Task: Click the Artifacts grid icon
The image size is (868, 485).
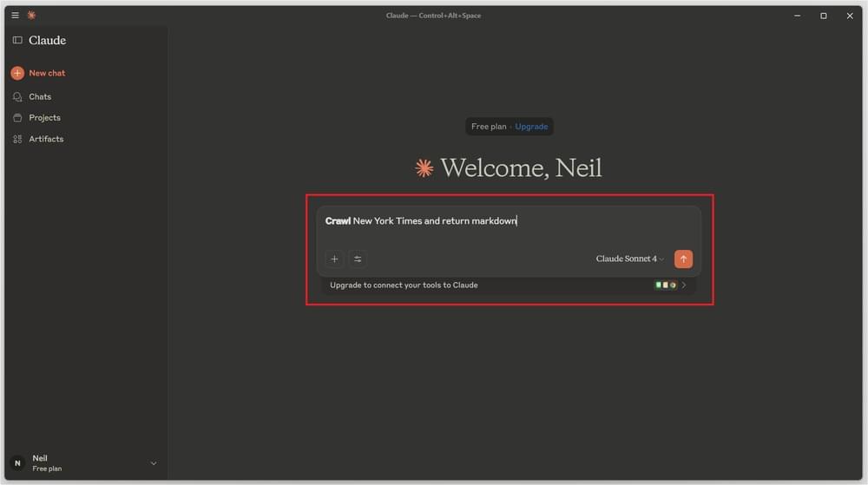Action: tap(17, 139)
